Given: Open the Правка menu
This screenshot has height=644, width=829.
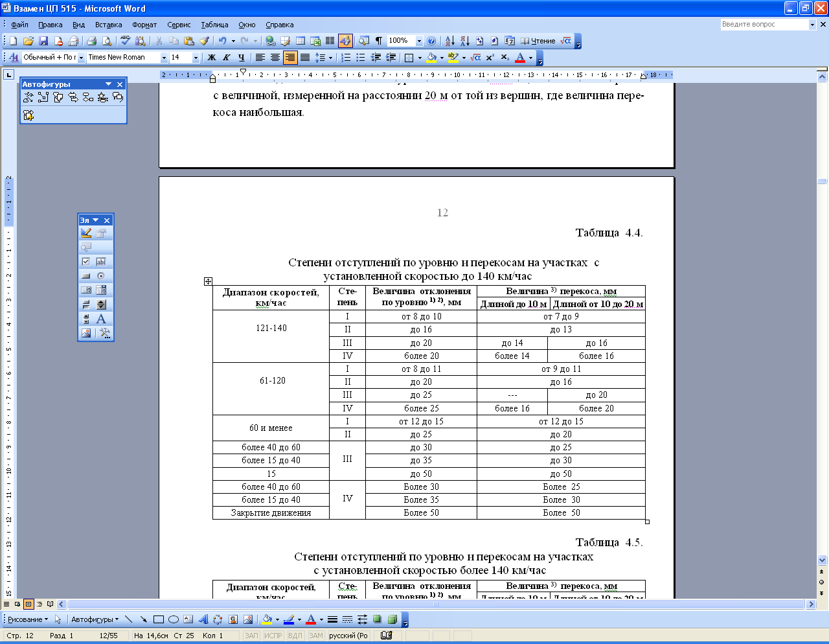Looking at the screenshot, I should point(50,25).
